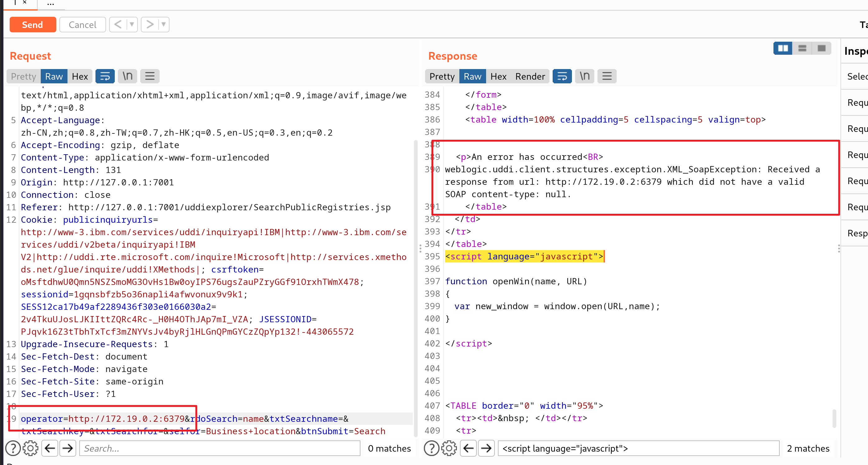
Task: Expand the back navigation dropdown arrow
Action: click(131, 24)
